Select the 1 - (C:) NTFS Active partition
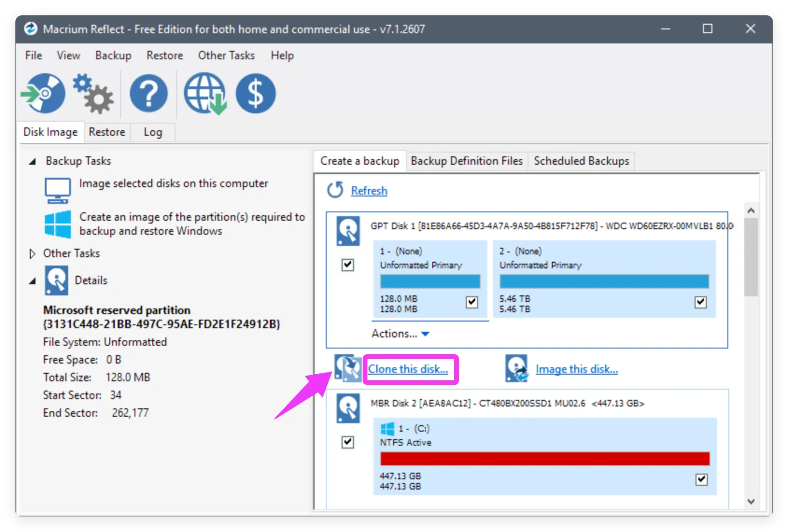 pyautogui.click(x=545, y=456)
